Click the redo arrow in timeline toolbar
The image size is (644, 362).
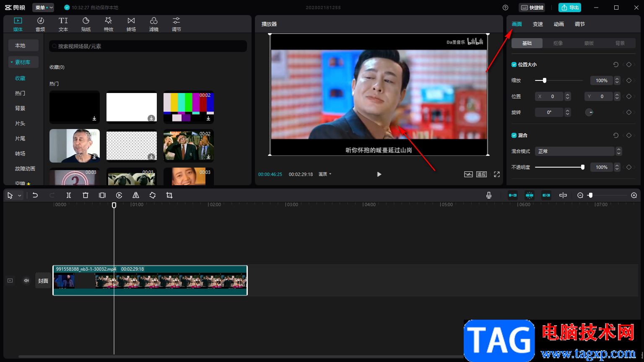[x=52, y=195]
